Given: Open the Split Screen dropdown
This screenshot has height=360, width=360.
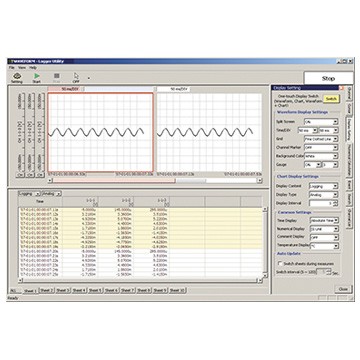Looking at the screenshot, I should click(321, 122).
